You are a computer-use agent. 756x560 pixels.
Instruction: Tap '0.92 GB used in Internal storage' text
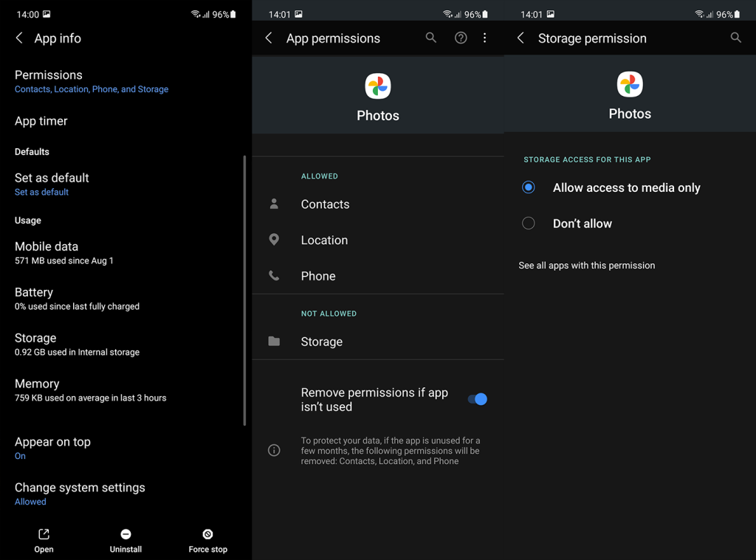[77, 352]
